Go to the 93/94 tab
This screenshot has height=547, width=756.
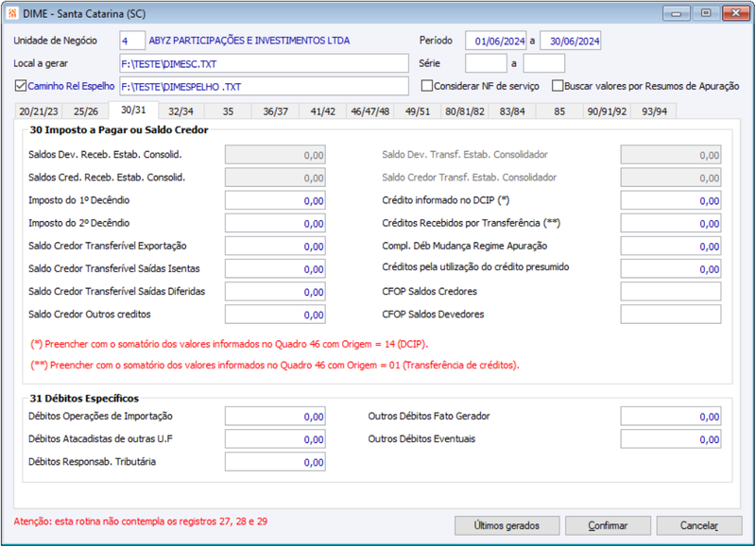coord(654,111)
